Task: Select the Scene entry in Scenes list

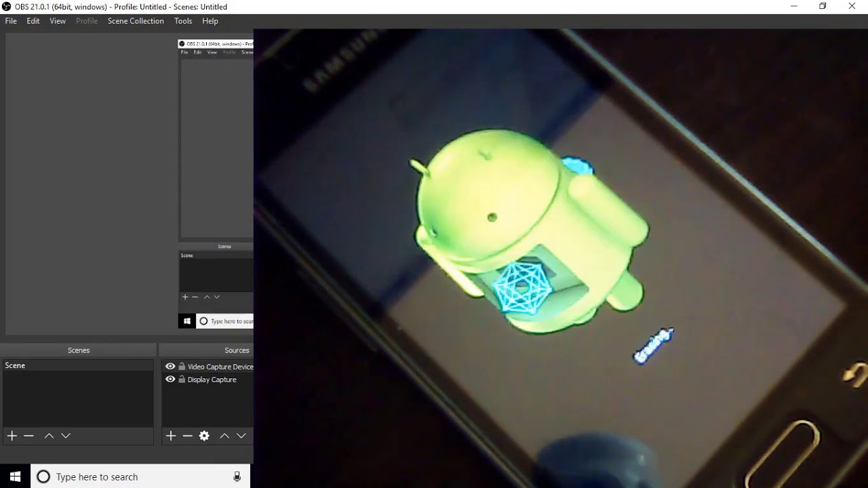Action: 78,365
